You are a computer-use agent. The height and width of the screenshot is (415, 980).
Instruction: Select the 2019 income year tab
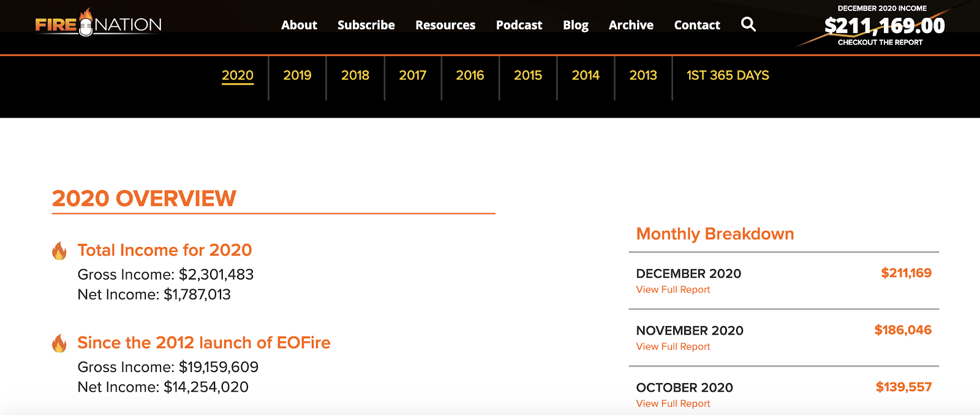tap(297, 75)
